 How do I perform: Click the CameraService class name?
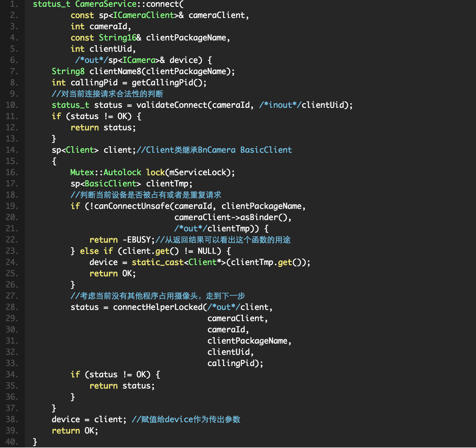point(106,4)
